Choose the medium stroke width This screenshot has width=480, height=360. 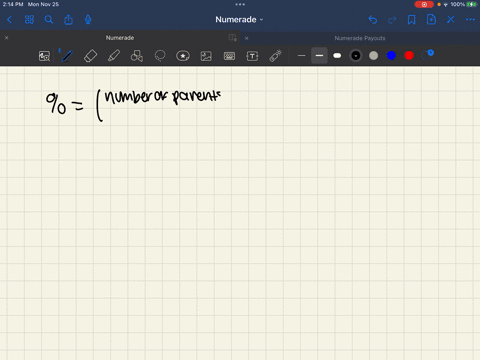[319, 56]
